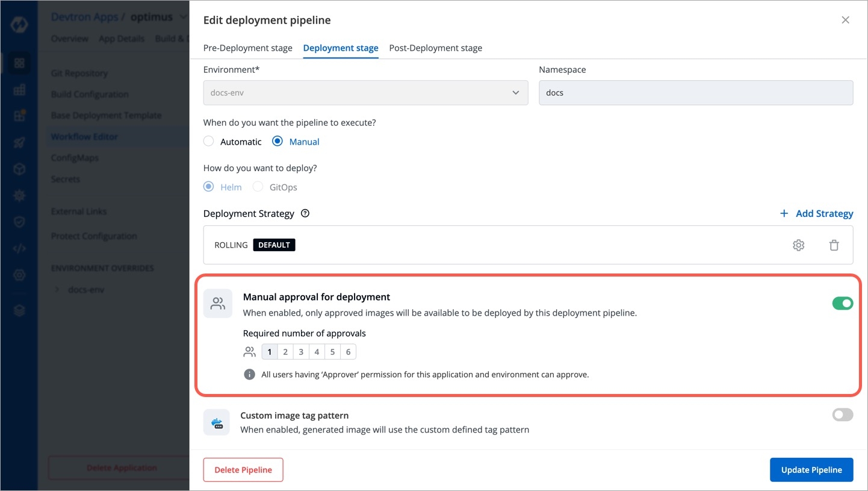Viewport: 868px width, 491px height.
Task: Set required approvals to 6
Action: pyautogui.click(x=348, y=352)
